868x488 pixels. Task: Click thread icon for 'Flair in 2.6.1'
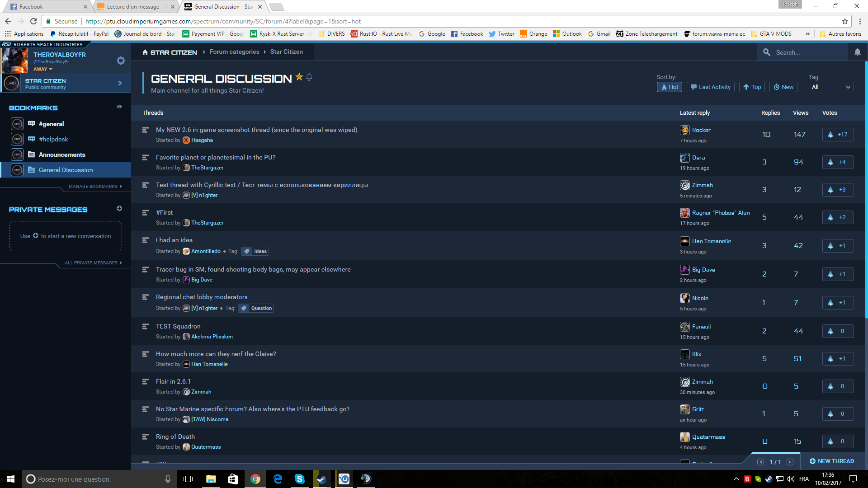(146, 382)
